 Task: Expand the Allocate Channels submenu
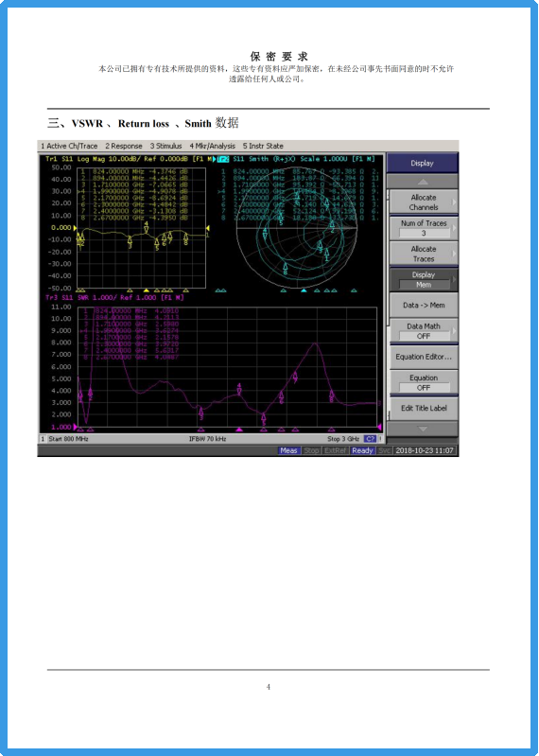click(423, 202)
